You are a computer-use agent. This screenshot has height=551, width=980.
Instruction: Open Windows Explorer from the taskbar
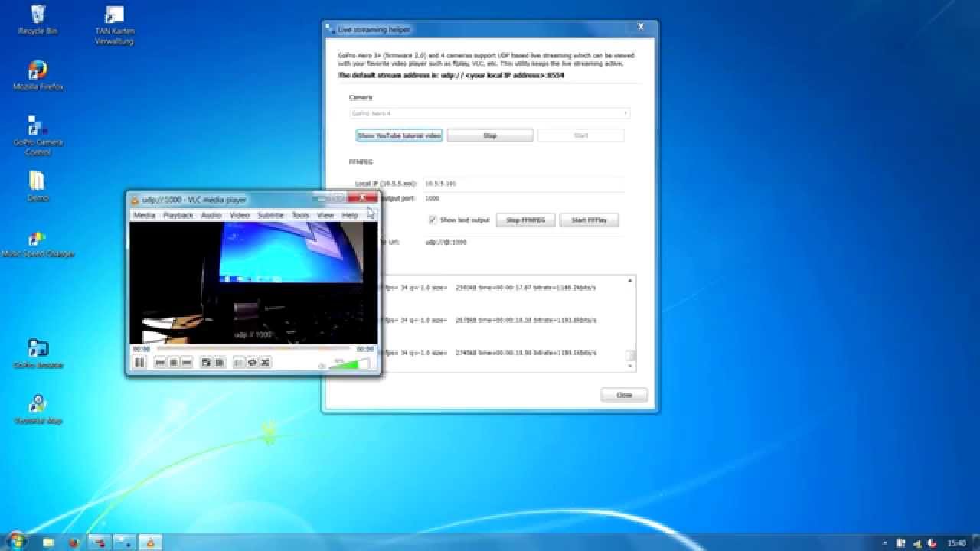point(48,543)
